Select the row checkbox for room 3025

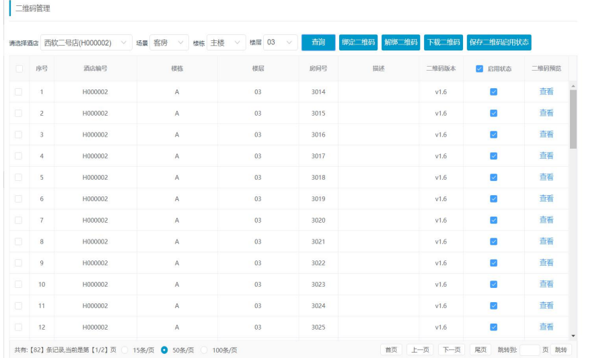(x=18, y=327)
